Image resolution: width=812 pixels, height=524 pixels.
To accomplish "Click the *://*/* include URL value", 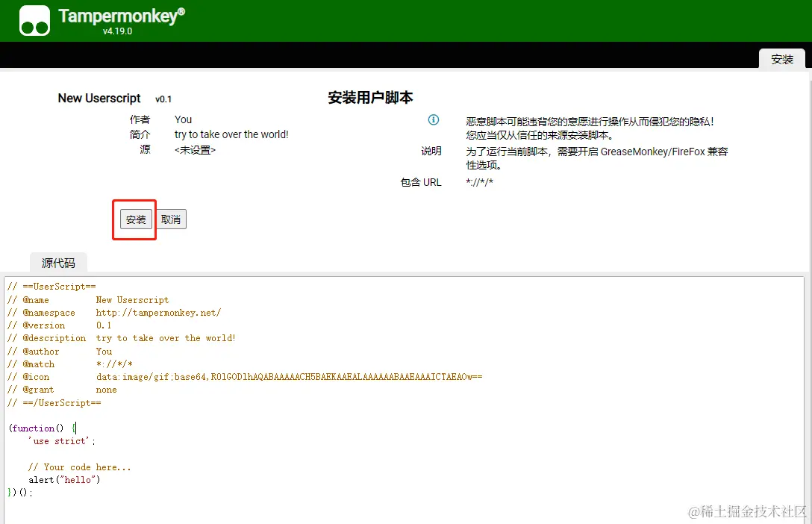I will click(x=480, y=182).
